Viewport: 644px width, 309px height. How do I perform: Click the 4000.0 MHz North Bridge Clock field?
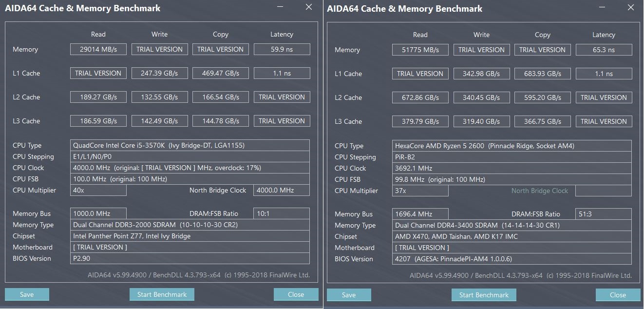click(282, 190)
